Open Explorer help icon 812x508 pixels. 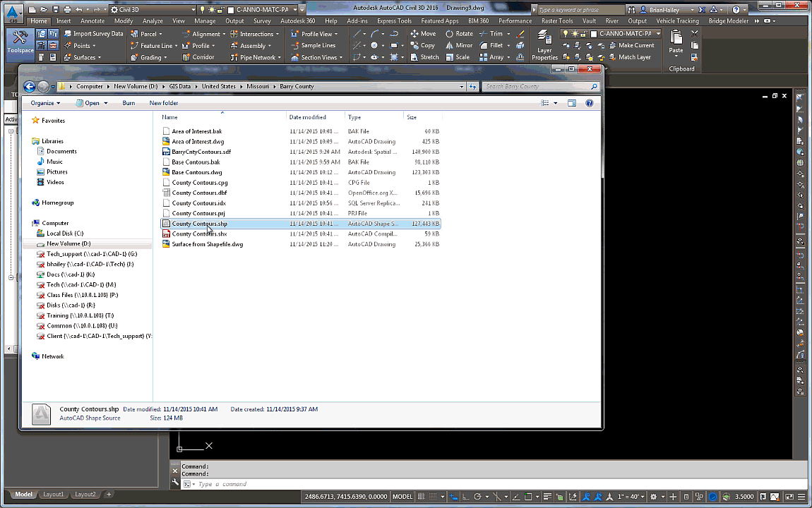590,103
